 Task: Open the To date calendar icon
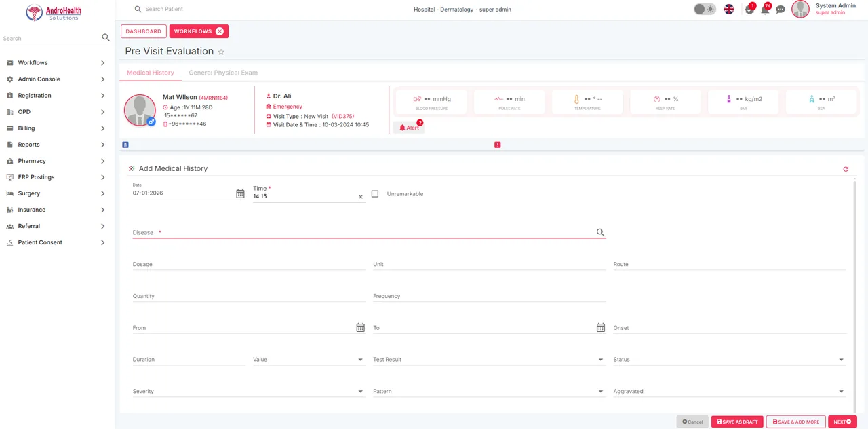tap(601, 327)
